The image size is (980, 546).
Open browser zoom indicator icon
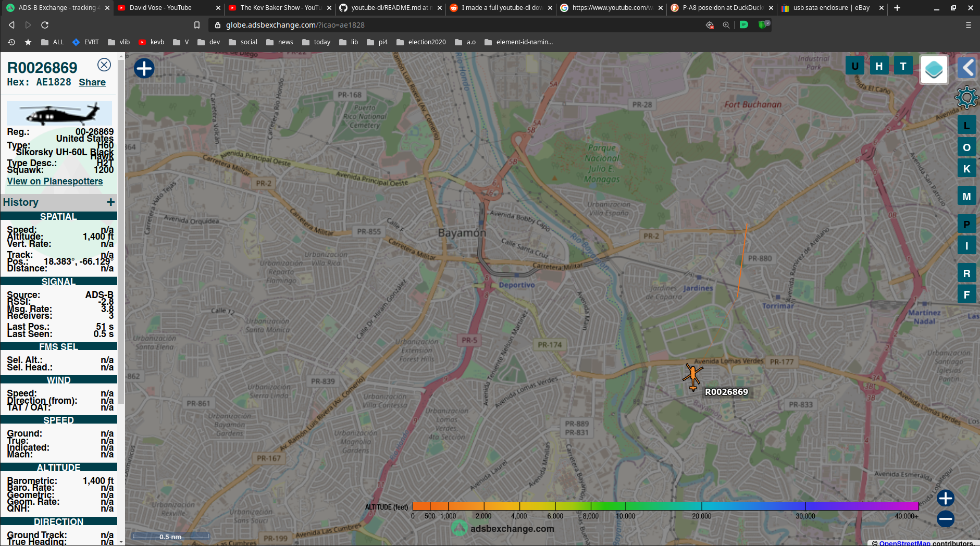click(x=726, y=25)
